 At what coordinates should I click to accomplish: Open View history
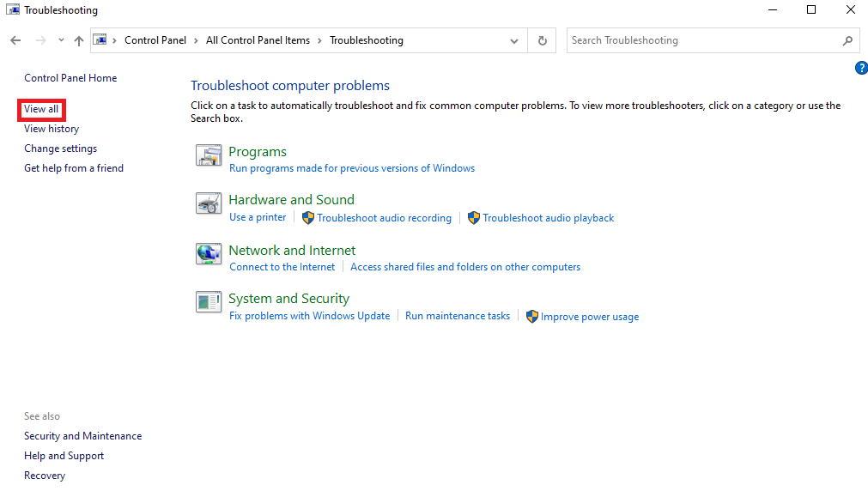52,129
